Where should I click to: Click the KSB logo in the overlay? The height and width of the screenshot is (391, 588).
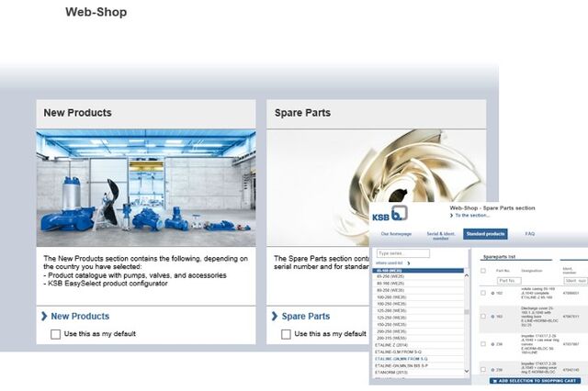390,214
